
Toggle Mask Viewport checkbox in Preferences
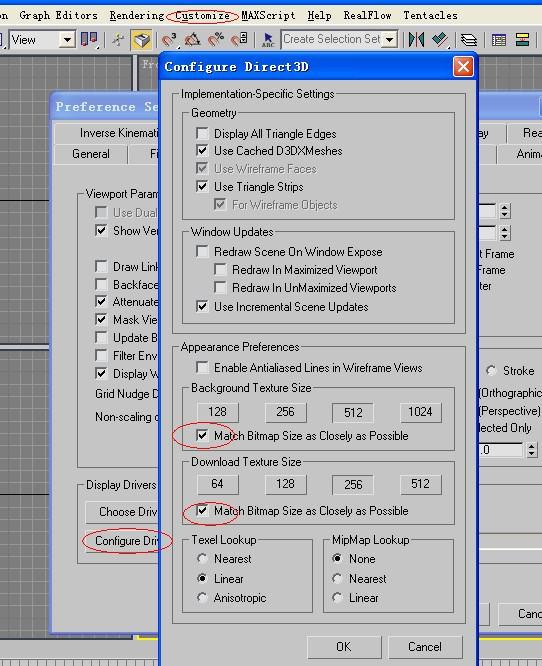pyautogui.click(x=101, y=319)
